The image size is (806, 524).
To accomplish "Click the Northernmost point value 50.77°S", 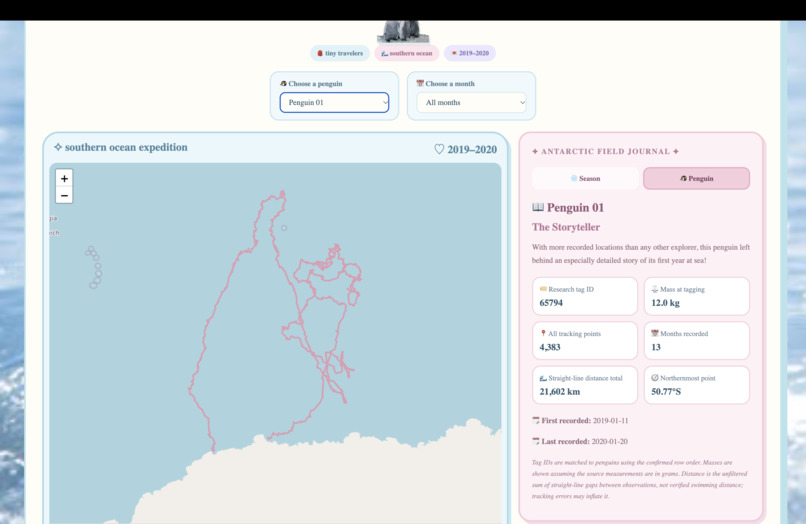I will [x=666, y=391].
